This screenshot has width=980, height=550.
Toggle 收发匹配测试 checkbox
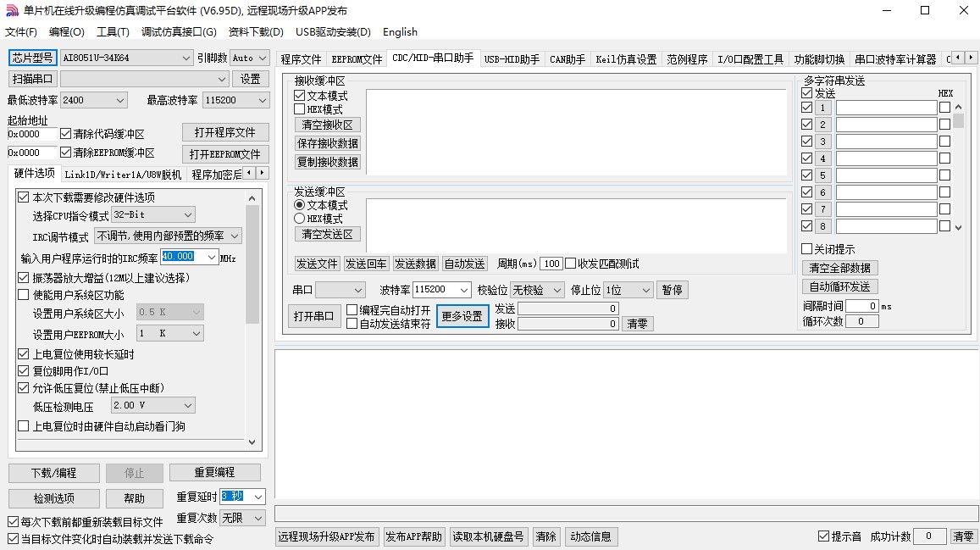point(571,264)
